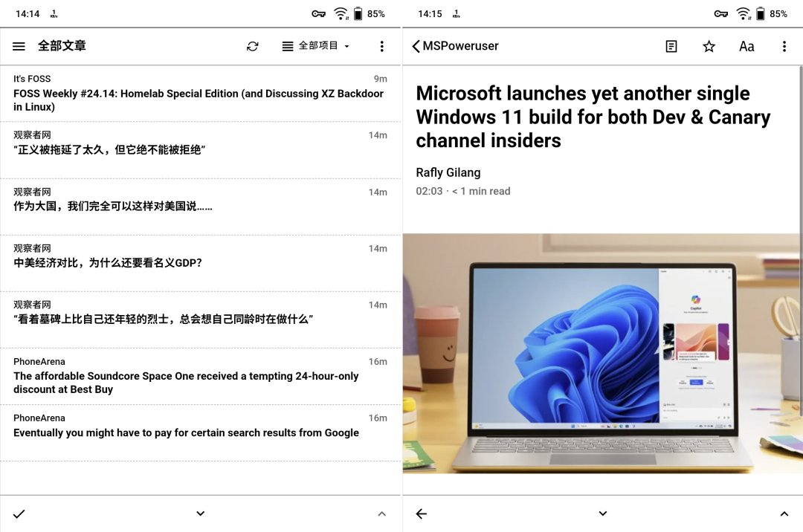Open the Google paid search results article
Screen dimensions: 803x532
pyautogui.click(x=200, y=433)
